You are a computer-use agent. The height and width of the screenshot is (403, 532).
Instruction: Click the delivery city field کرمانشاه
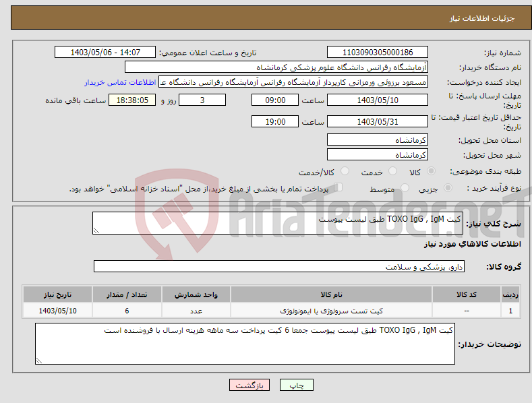tap(378, 155)
